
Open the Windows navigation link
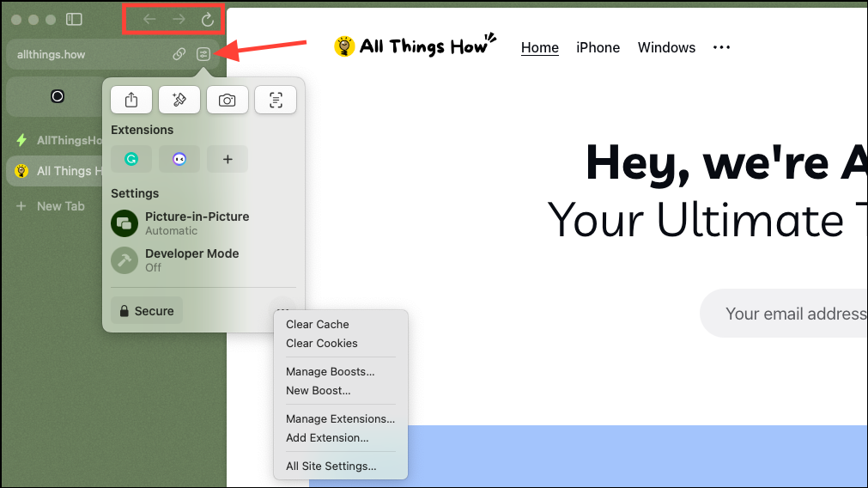click(666, 47)
